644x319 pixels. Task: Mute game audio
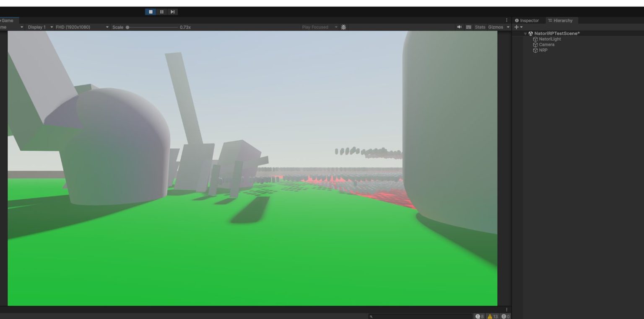click(459, 27)
